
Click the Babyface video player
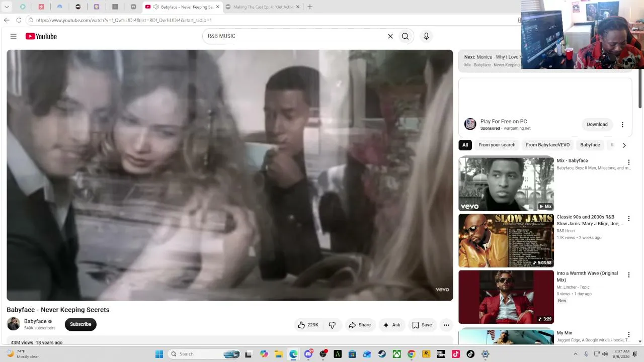click(230, 175)
